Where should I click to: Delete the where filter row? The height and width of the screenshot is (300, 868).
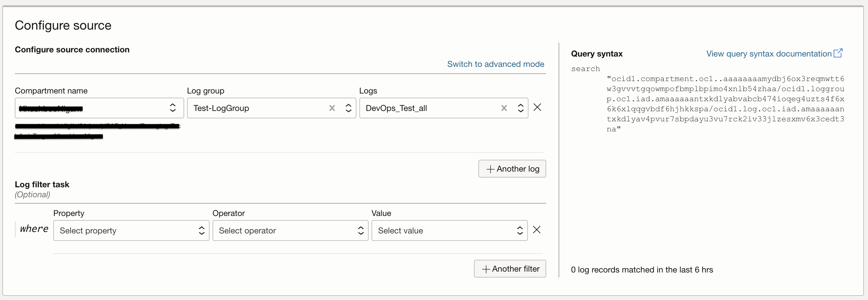[536, 230]
